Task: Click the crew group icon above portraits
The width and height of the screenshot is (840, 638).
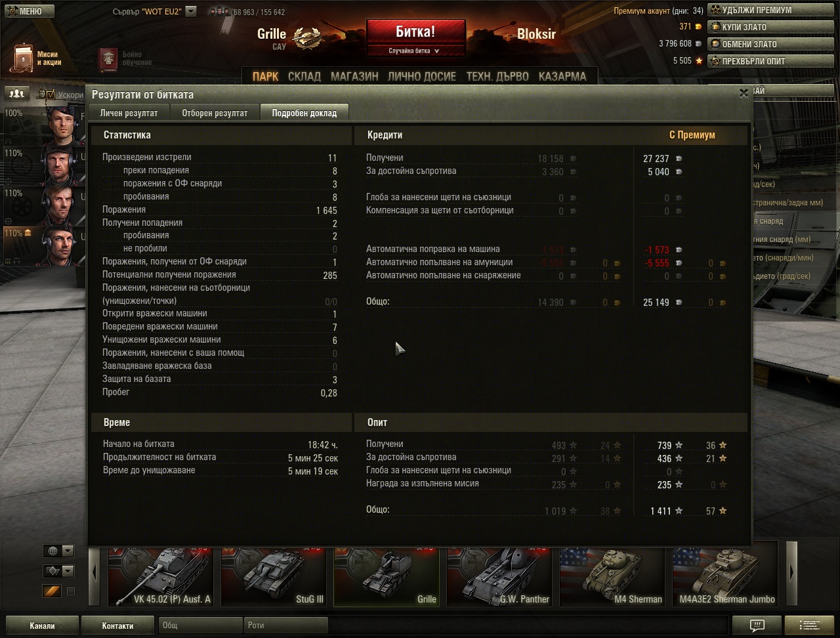Action: 17,93
